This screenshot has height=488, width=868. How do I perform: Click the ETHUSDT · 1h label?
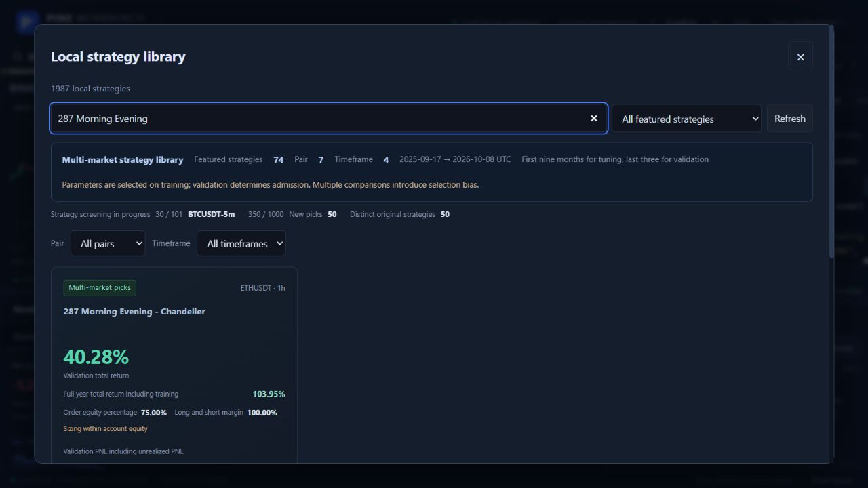[x=262, y=288]
